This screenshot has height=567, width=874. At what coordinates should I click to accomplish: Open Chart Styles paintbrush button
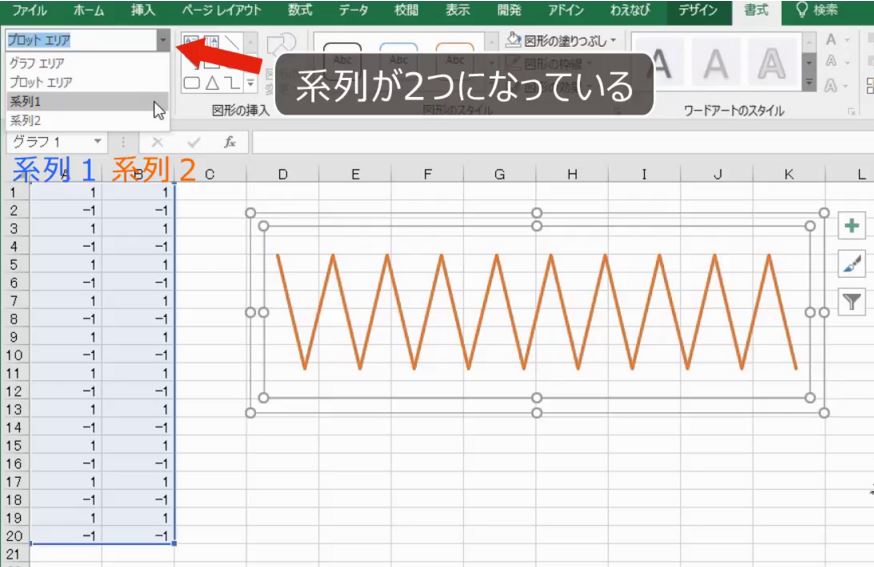851,264
